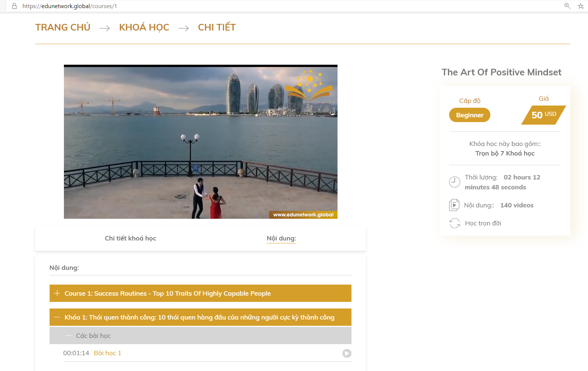Play Bài học 1 with the play icon

tap(347, 353)
